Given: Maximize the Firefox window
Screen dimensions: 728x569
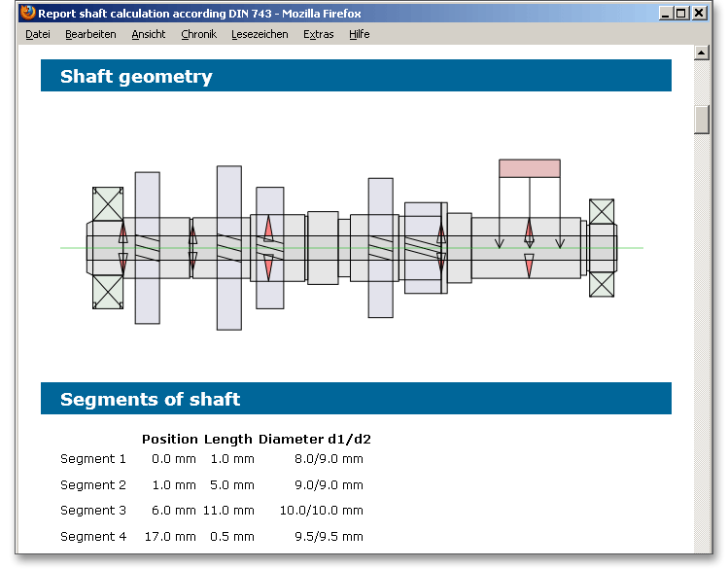Looking at the screenshot, I should (680, 13).
